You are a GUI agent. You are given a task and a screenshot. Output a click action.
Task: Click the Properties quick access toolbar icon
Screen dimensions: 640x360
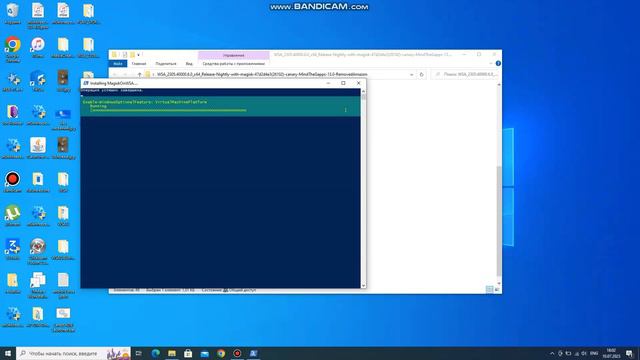click(x=124, y=55)
